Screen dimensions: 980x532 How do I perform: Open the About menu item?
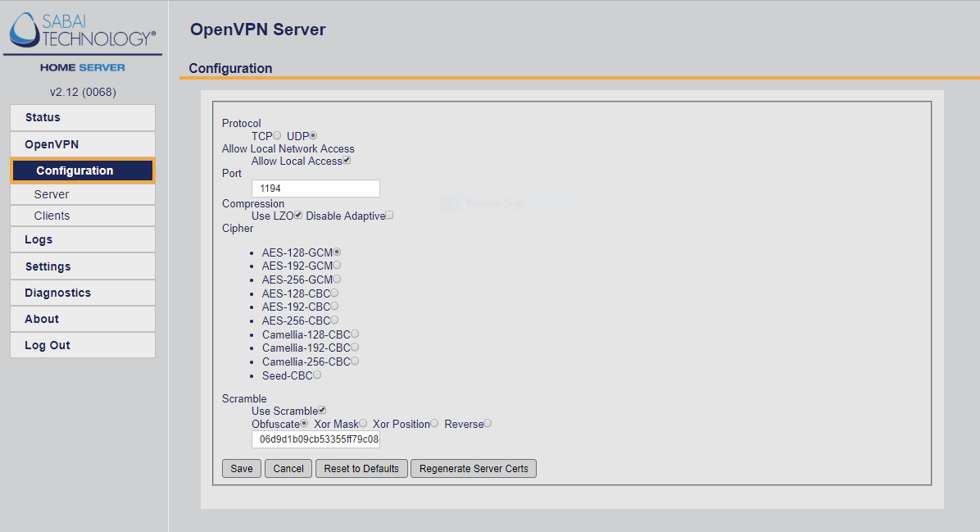(83, 319)
